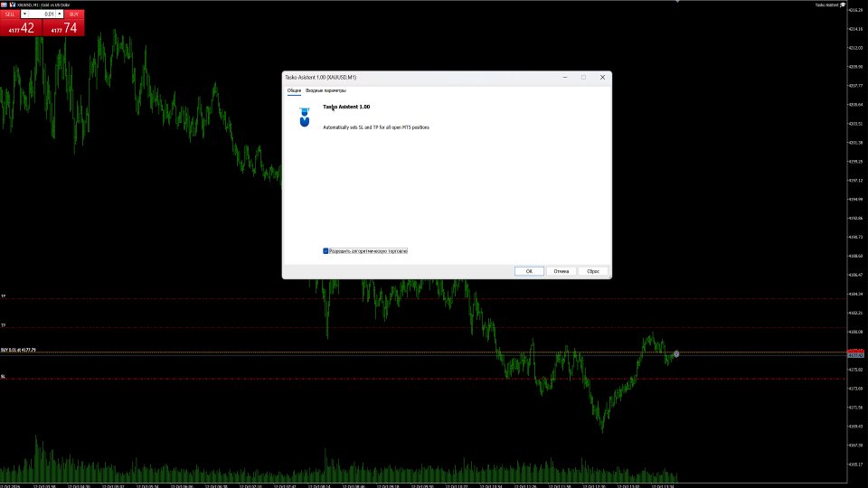Click the Tasko Asistent expert label on chart

[x=830, y=5]
